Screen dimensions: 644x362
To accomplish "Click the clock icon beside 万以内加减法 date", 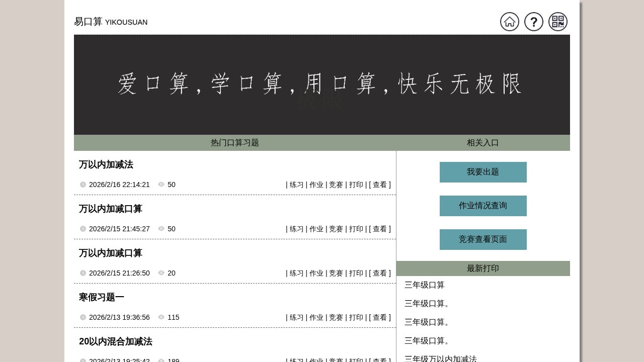I will pos(83,185).
